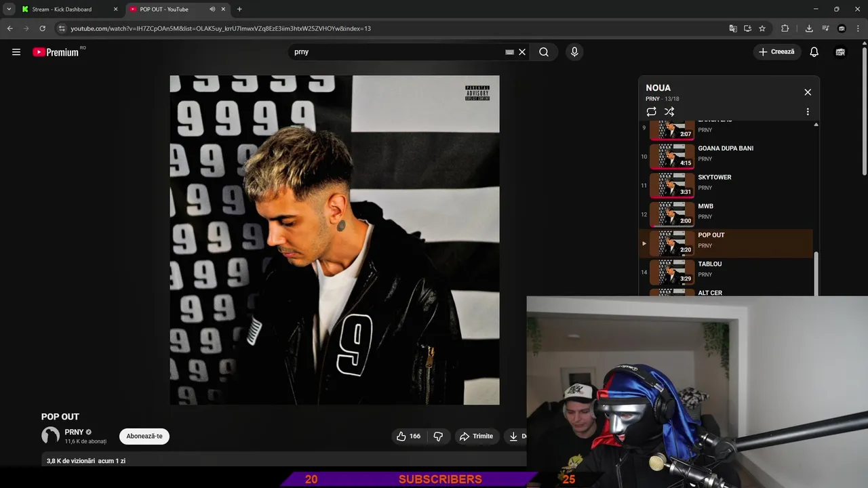Translate this page icon
The width and height of the screenshot is (868, 488).
click(733, 28)
